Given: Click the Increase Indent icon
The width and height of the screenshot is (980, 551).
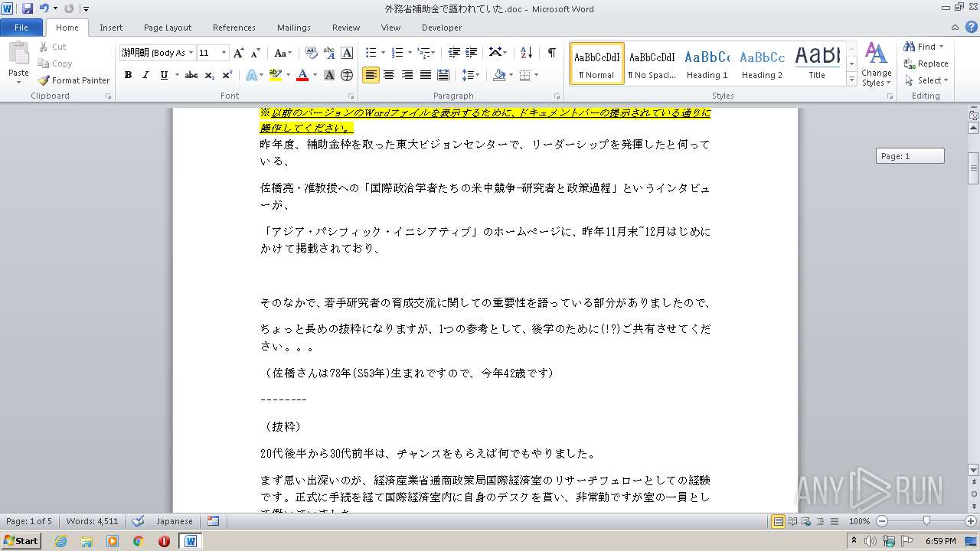Looking at the screenshot, I should tap(472, 53).
